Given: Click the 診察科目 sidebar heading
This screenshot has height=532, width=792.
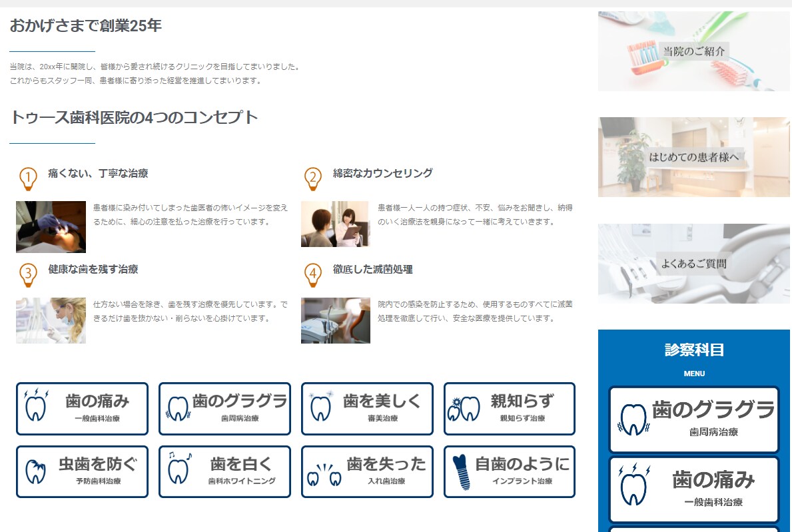Looking at the screenshot, I should [x=694, y=350].
